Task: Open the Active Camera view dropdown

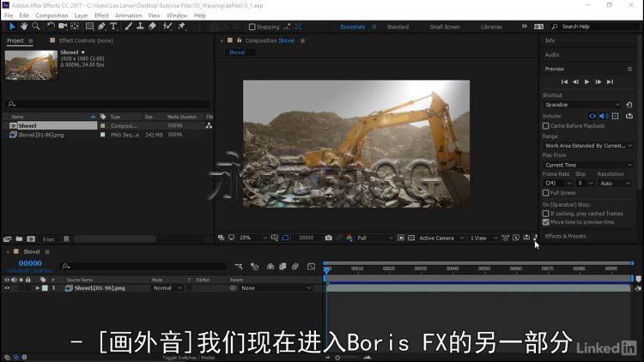Action: coord(441,238)
